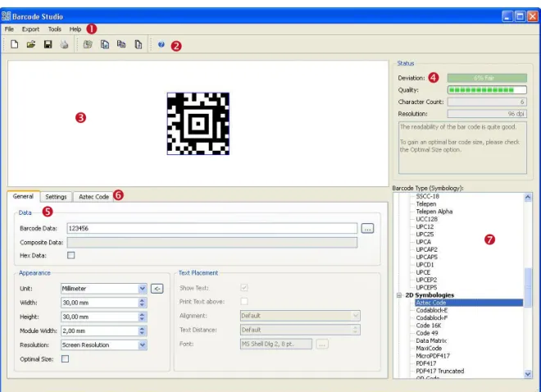Image resolution: width=541 pixels, height=392 pixels.
Task: Click the greyed copy icon beside the printer
Action: click(x=88, y=44)
